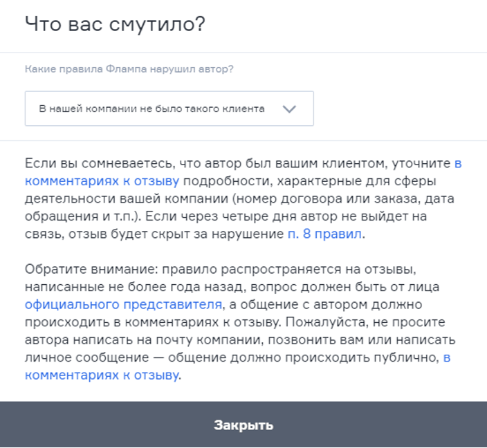Open the violation reason dropdown
Image resolution: width=487 pixels, height=448 pixels.
169,109
